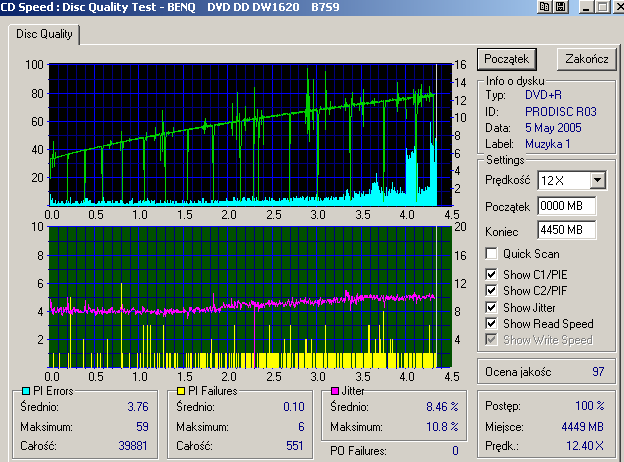Click the disc type value DVD+R

point(543,95)
